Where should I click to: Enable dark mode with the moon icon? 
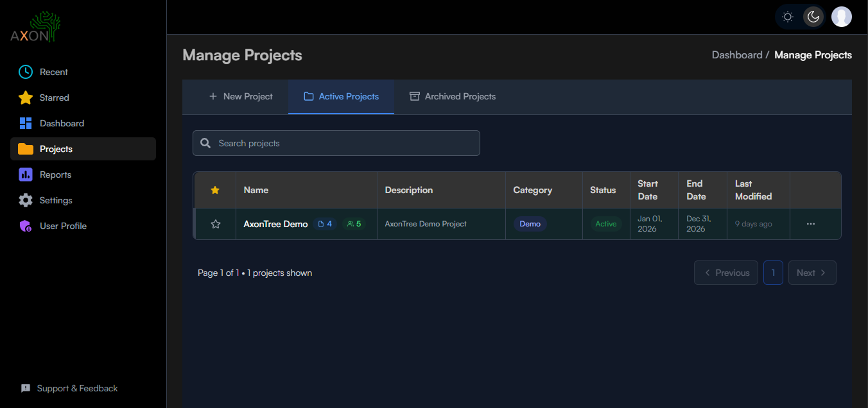coord(813,17)
